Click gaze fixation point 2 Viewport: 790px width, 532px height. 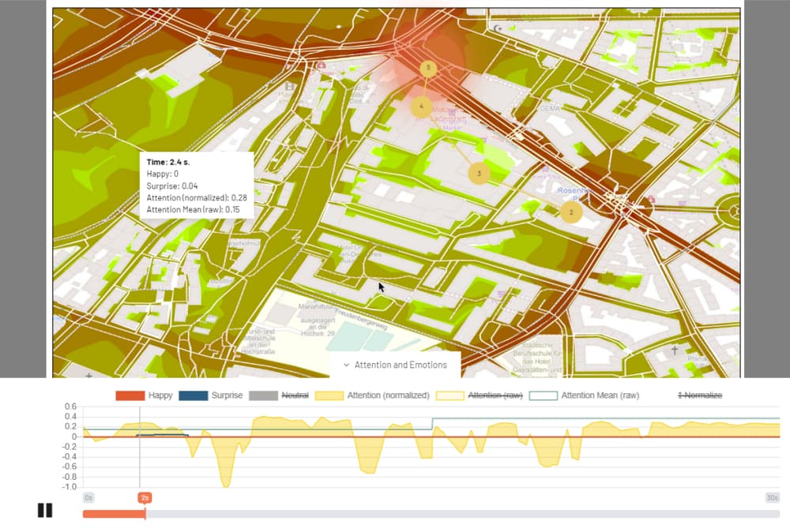click(x=571, y=212)
